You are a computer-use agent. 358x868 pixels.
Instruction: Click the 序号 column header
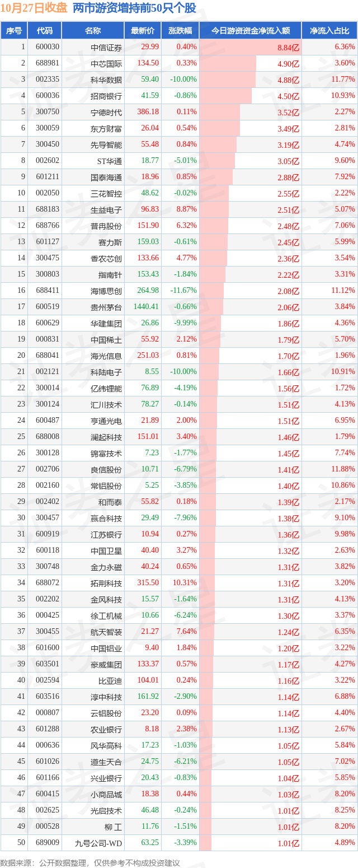(14, 31)
